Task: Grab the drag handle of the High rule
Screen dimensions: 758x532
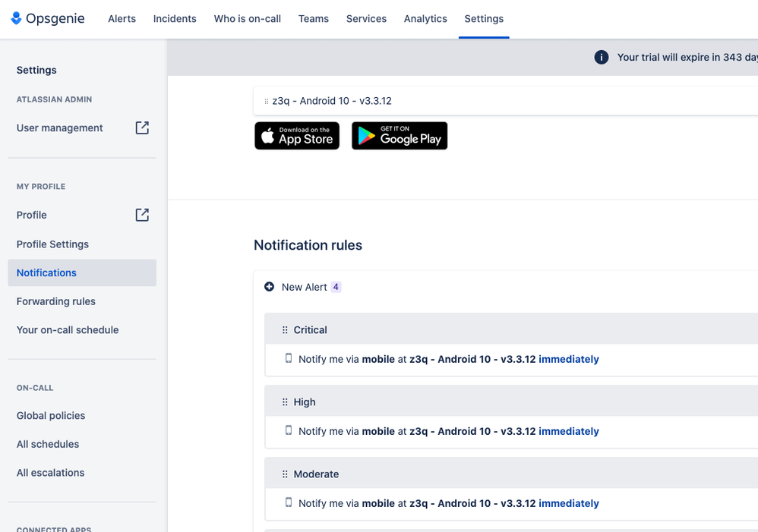Action: [x=285, y=402]
